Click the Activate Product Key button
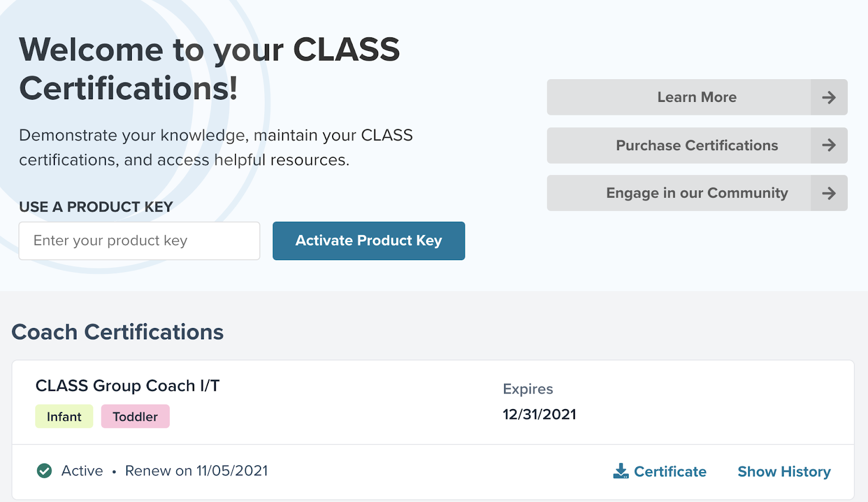This screenshot has width=868, height=502. [368, 241]
